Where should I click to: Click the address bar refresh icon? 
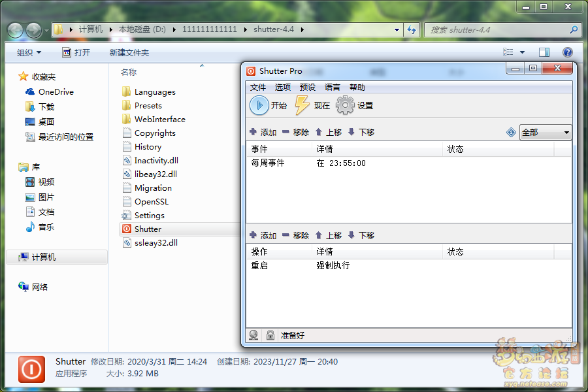click(x=412, y=29)
